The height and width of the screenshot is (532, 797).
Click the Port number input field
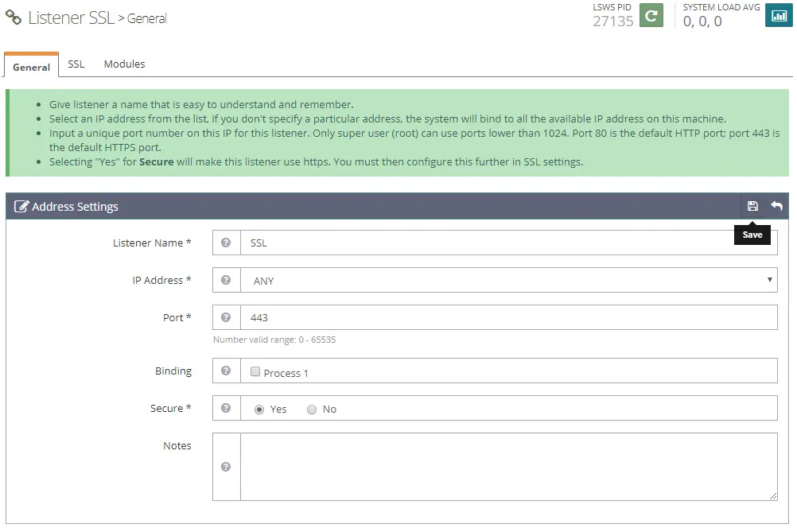(508, 317)
